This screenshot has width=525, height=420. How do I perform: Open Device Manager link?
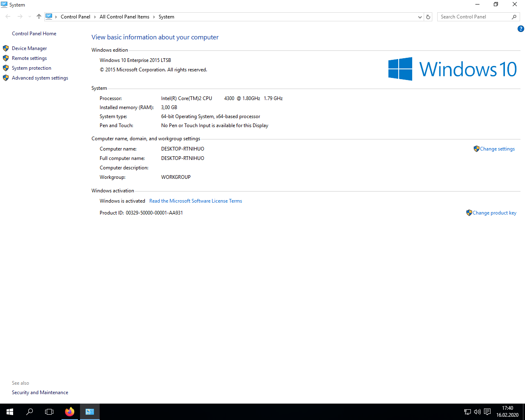[x=29, y=48]
